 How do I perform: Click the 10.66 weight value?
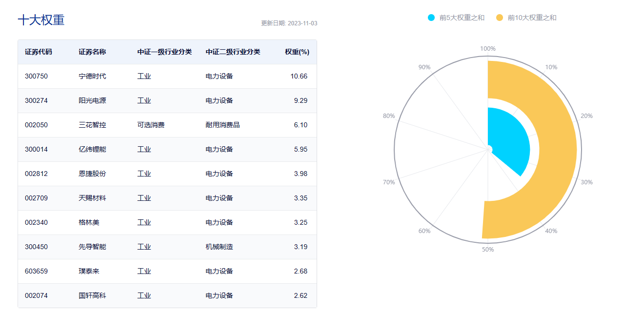pos(299,77)
